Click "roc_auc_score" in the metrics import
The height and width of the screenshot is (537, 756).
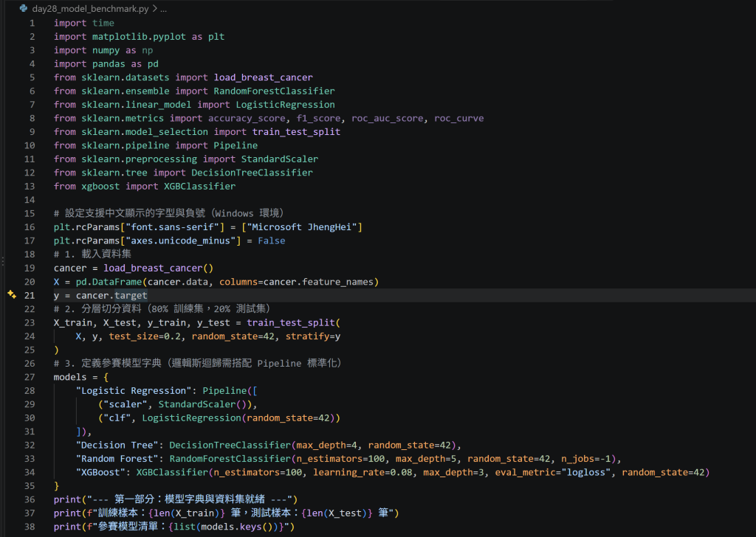click(x=387, y=118)
